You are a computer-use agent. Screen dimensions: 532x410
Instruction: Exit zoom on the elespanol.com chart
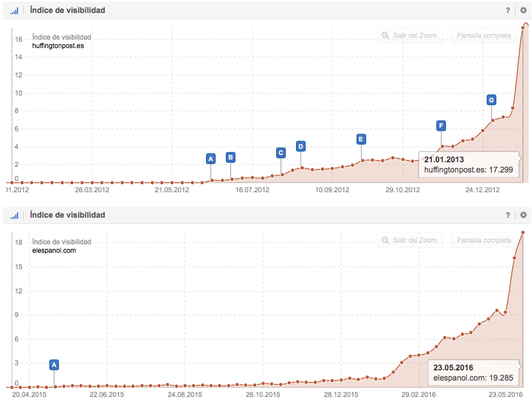(x=409, y=240)
